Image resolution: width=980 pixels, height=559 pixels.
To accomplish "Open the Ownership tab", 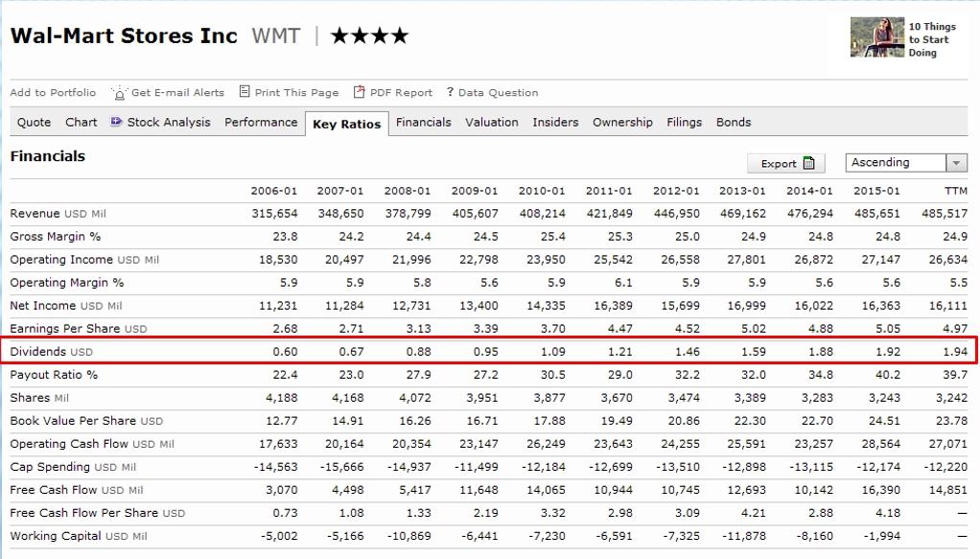I will pos(622,123).
